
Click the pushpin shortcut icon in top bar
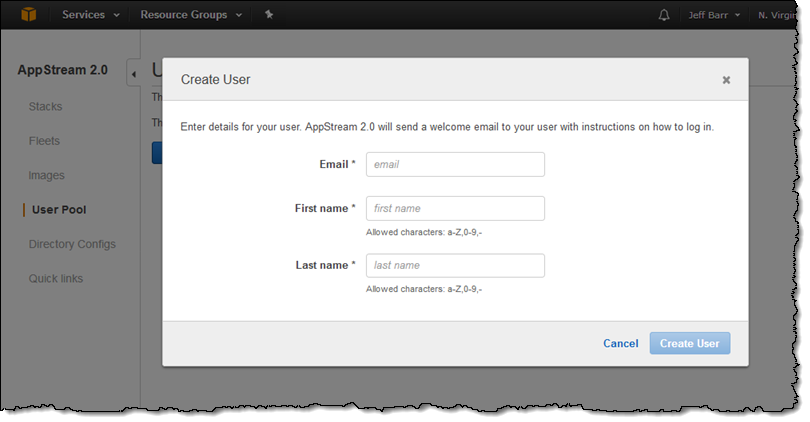[x=269, y=16]
